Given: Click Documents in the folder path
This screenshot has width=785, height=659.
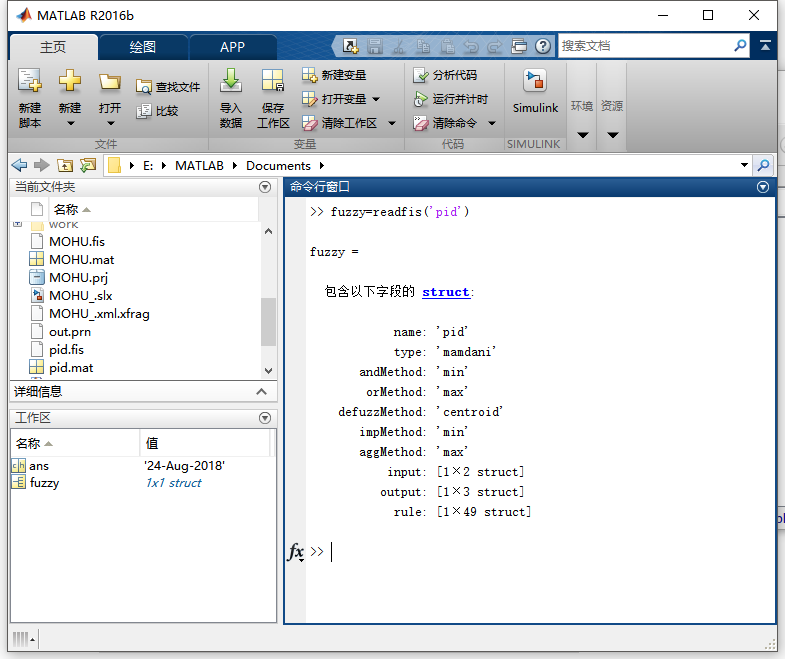Looking at the screenshot, I should click(x=278, y=166).
